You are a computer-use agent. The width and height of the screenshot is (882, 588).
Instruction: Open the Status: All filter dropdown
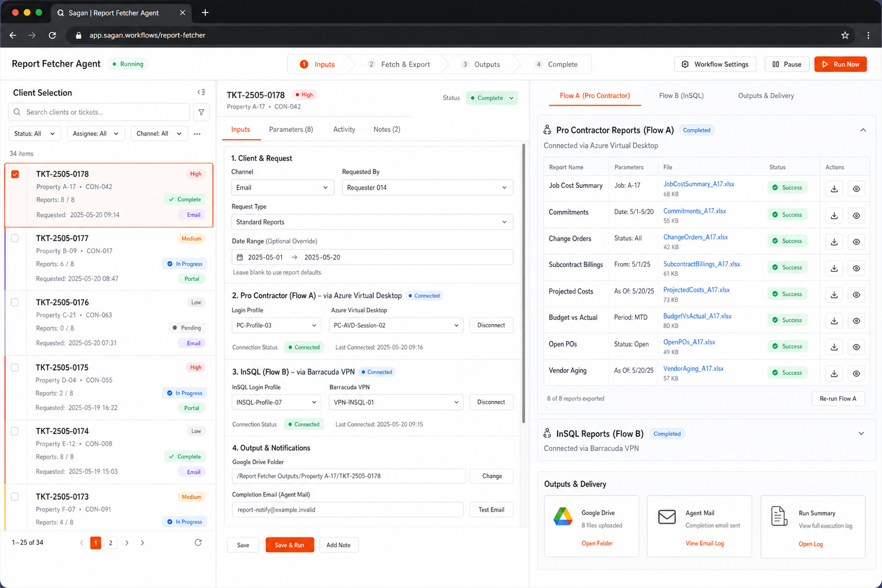(34, 134)
